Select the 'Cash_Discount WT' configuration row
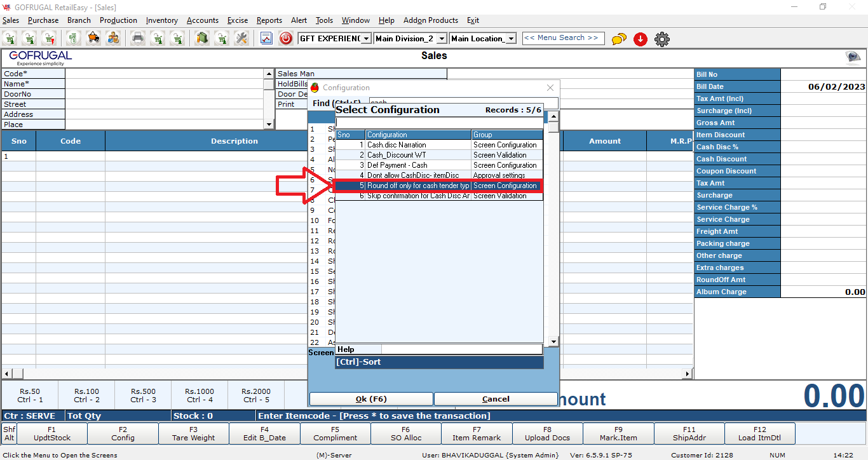 click(439, 155)
